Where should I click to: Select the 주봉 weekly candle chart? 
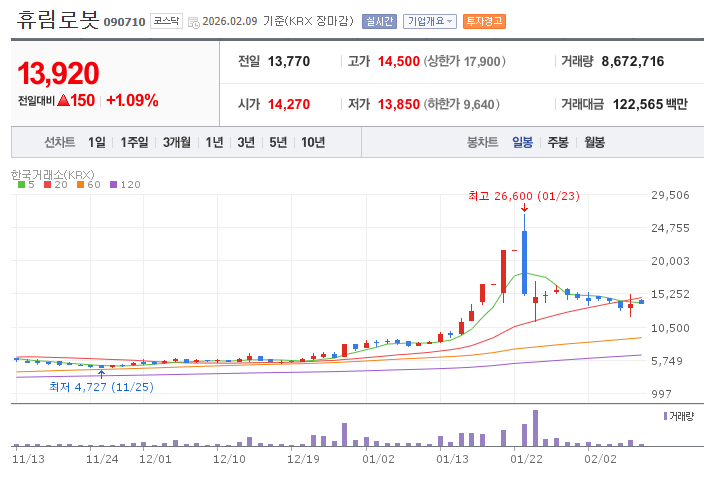[x=558, y=142]
